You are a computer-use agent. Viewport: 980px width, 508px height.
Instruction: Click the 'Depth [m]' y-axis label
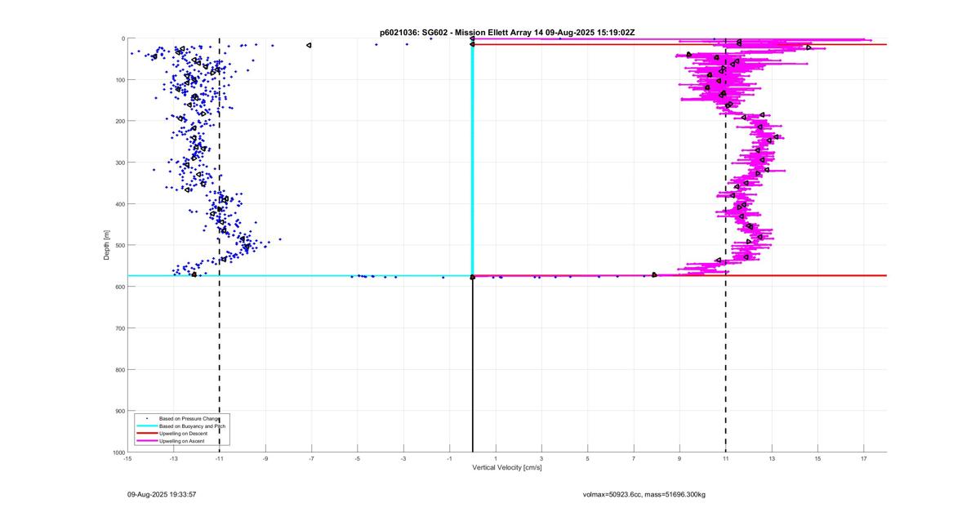[107, 245]
